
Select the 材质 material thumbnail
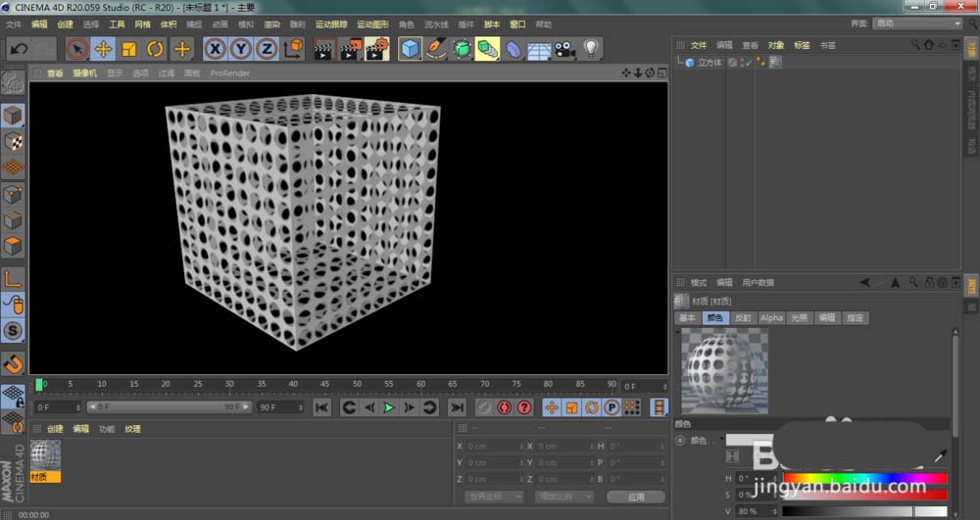(45, 455)
